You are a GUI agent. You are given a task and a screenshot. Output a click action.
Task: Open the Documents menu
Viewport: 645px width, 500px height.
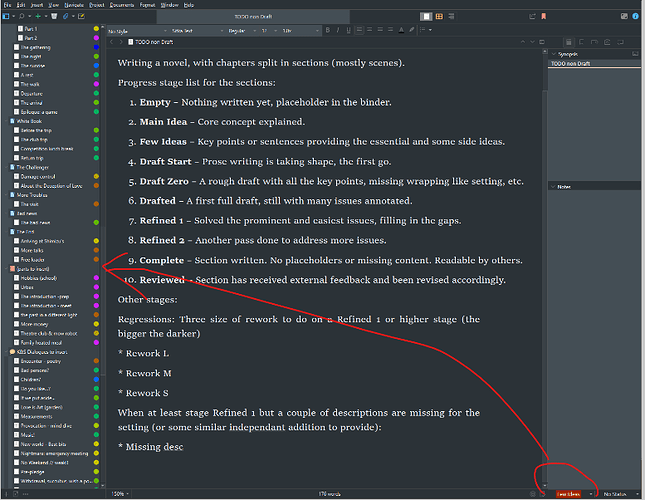(x=122, y=5)
